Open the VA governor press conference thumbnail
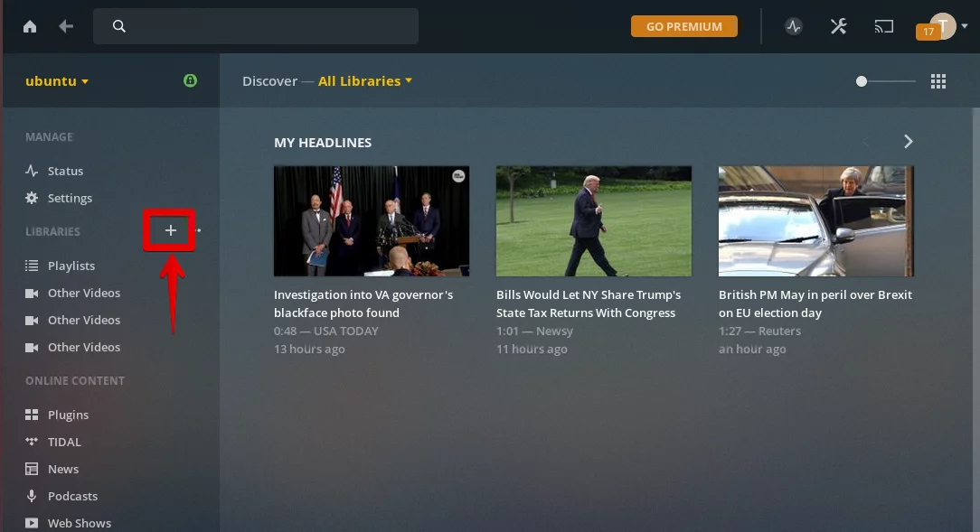 point(372,221)
